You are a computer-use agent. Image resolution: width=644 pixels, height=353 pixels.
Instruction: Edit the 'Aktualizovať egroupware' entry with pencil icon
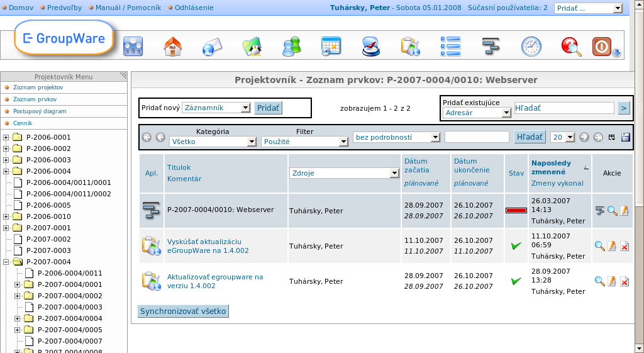click(x=612, y=281)
